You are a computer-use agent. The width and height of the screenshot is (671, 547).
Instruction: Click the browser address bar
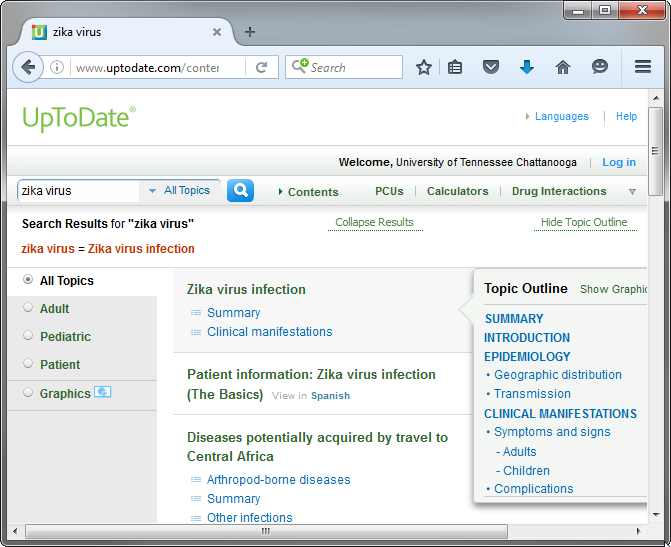(x=158, y=67)
